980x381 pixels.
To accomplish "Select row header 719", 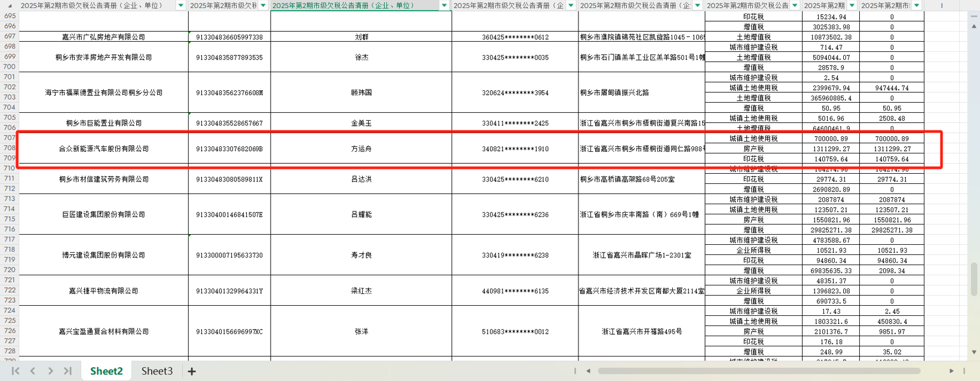I will tap(10, 260).
